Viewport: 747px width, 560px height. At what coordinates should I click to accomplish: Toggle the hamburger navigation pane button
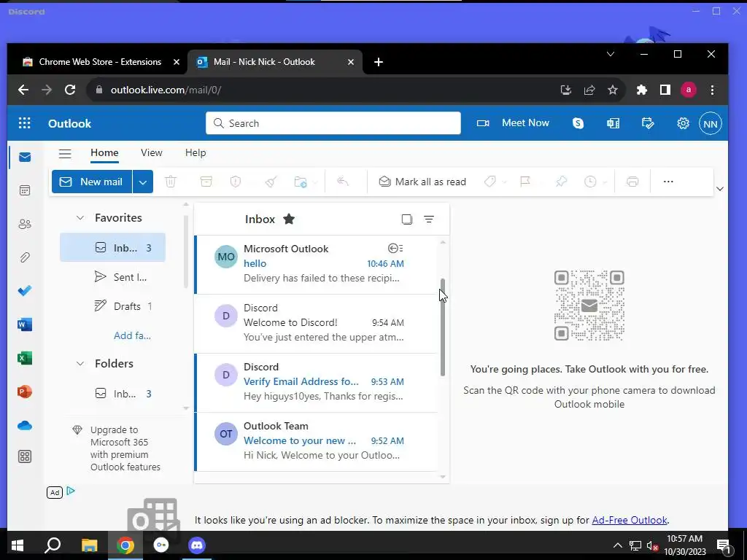click(x=65, y=153)
